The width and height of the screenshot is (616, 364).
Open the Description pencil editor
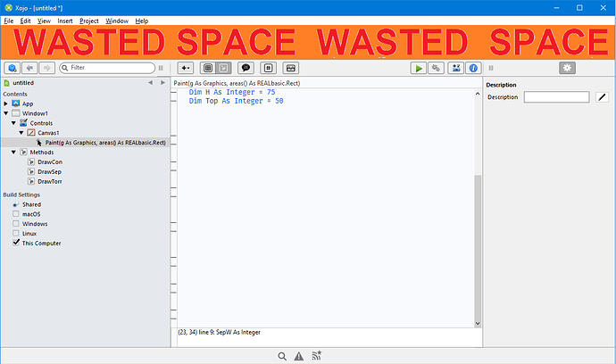[602, 97]
